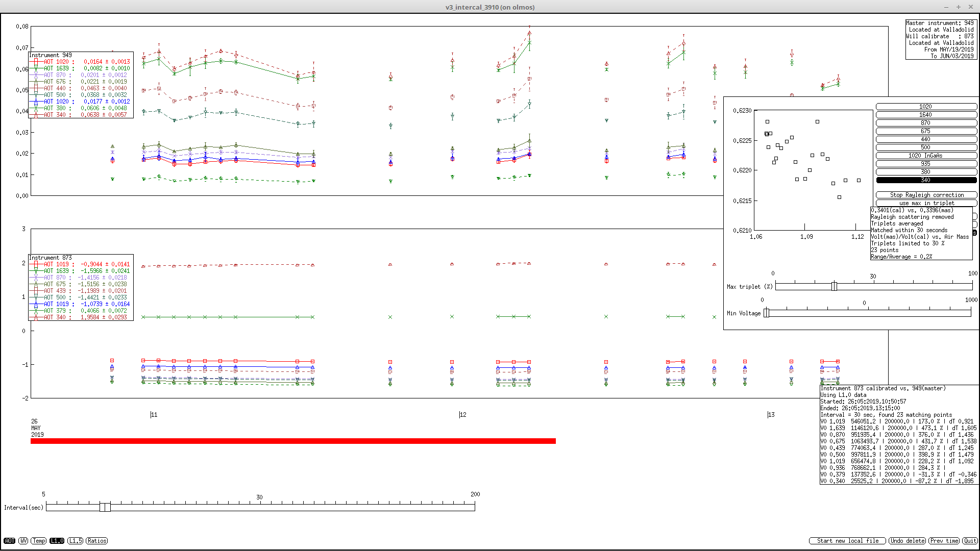Toggle the WV view button
Image resolution: width=980 pixels, height=551 pixels.
(x=23, y=541)
